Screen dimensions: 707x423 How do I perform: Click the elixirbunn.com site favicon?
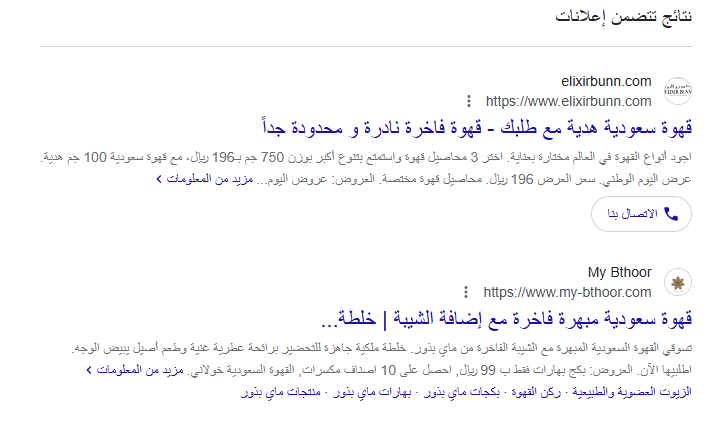pyautogui.click(x=678, y=91)
